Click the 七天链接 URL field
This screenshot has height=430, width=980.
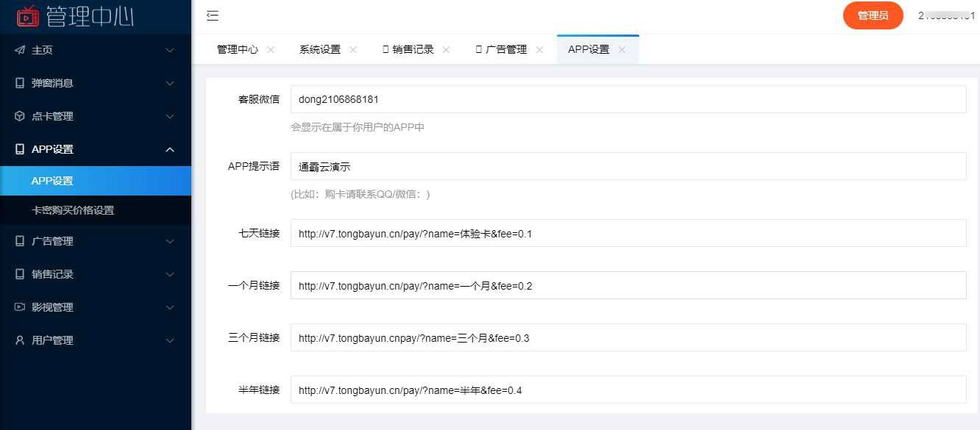(515, 234)
